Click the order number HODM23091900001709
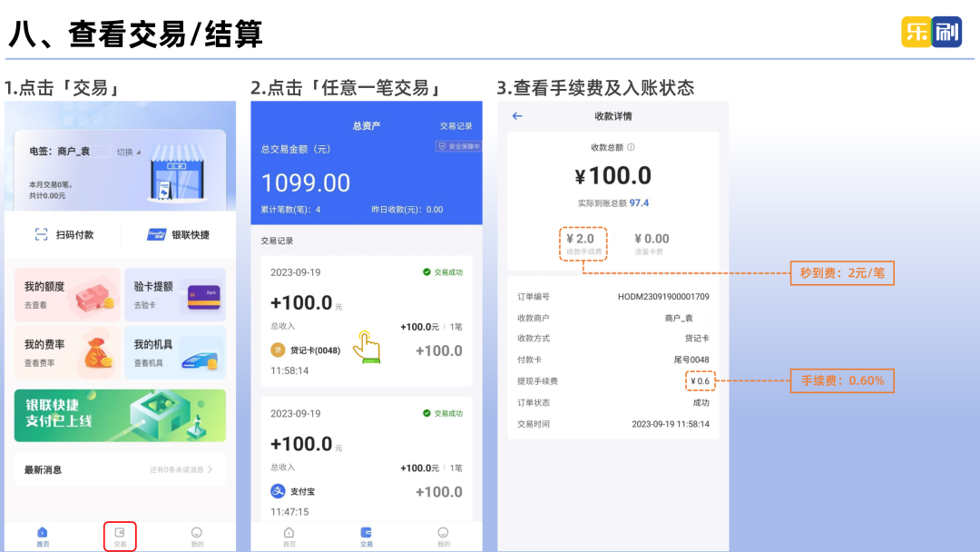 click(x=663, y=297)
